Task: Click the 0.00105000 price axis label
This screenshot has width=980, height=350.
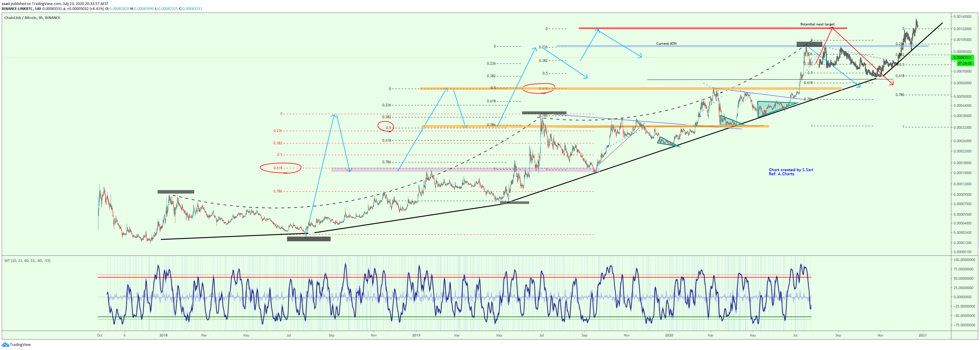Action: (x=962, y=40)
